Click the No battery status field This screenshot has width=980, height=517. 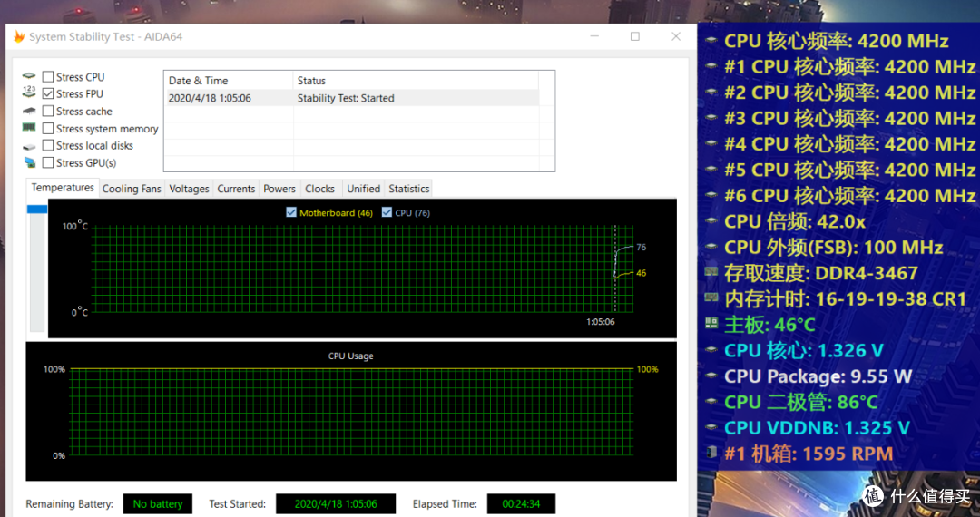pyautogui.click(x=158, y=504)
